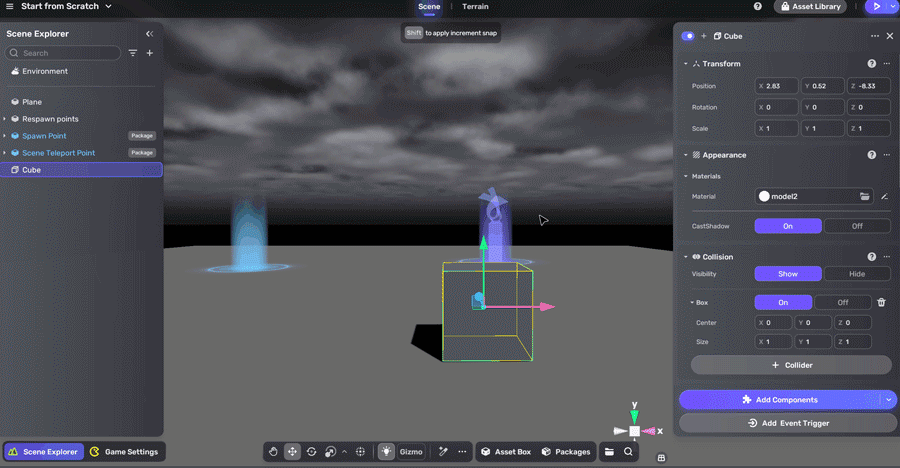900x468 pixels.
Task: Select the rotate tool in bottom toolbar
Action: pos(311,452)
